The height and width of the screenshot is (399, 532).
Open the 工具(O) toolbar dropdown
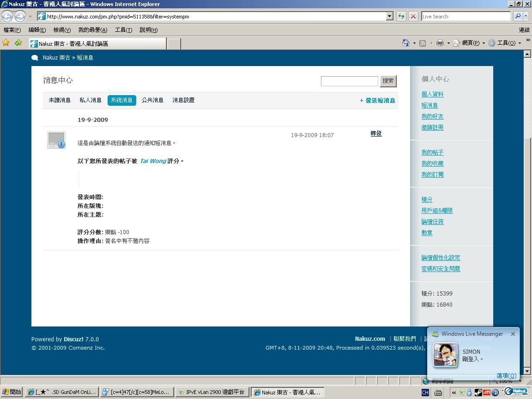[505, 43]
